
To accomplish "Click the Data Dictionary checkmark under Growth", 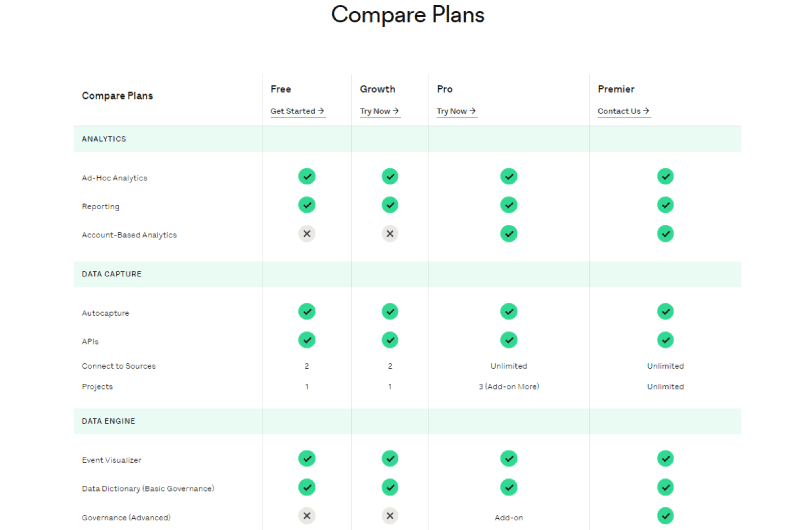I will [x=390, y=487].
